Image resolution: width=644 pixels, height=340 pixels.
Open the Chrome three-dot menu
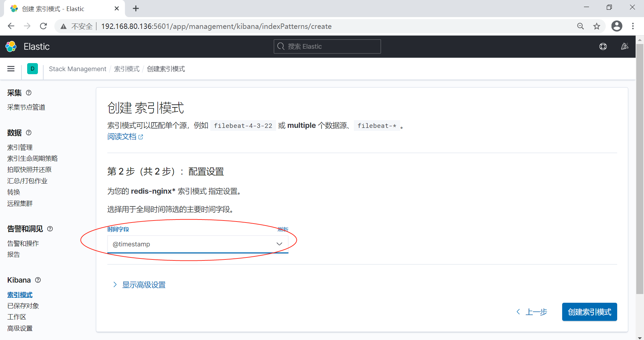pyautogui.click(x=633, y=26)
